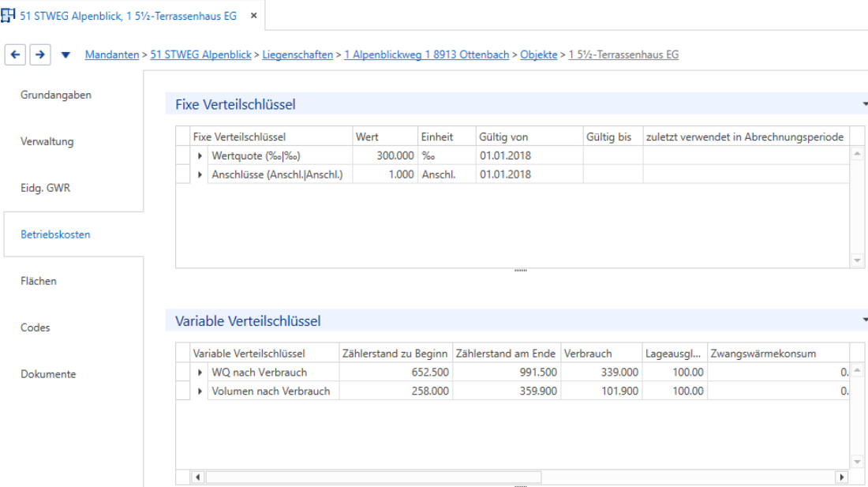Viewport: 868px width, 487px height.
Task: Open the Flächen tab
Action: [x=39, y=281]
